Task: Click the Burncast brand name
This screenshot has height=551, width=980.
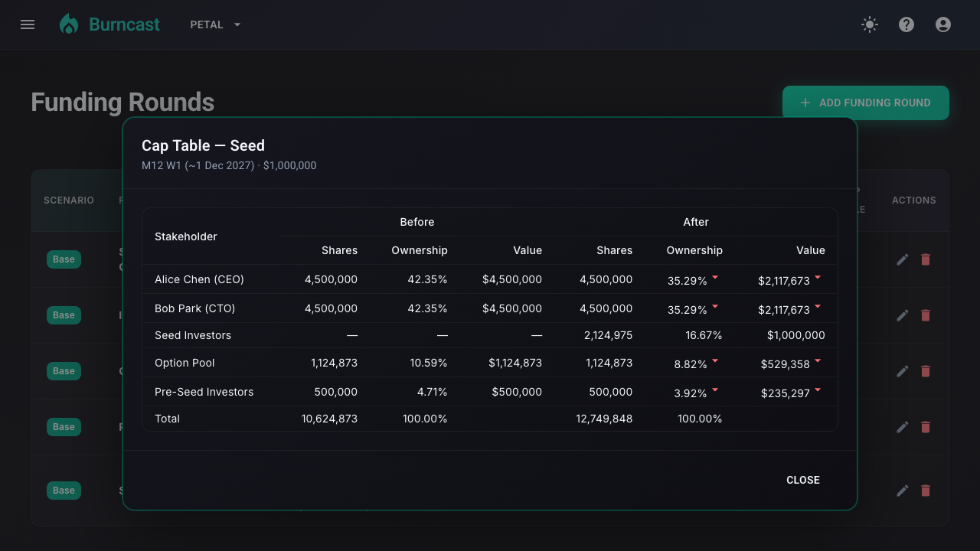Action: pyautogui.click(x=124, y=24)
